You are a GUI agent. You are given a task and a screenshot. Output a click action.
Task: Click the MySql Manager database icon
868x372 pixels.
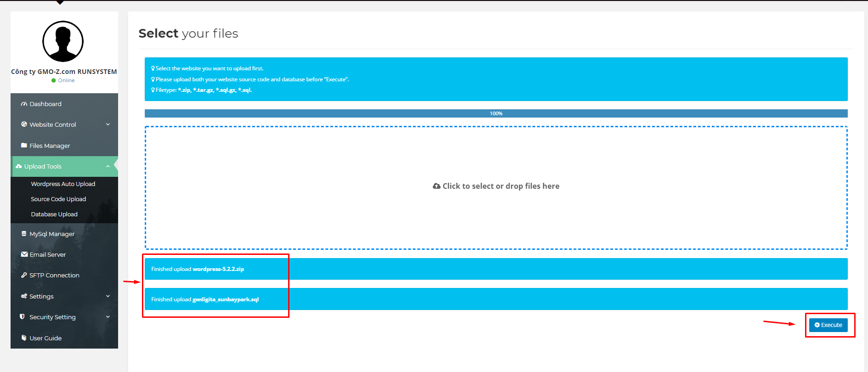[x=24, y=234]
